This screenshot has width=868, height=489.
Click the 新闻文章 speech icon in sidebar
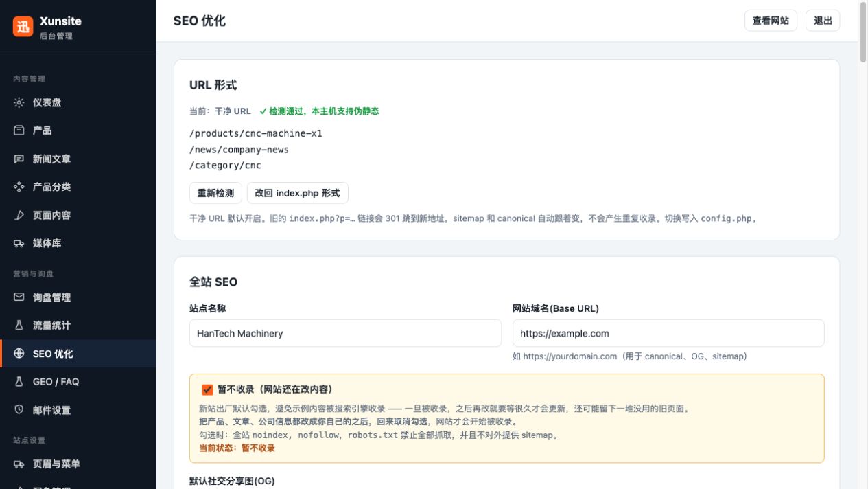[19, 159]
